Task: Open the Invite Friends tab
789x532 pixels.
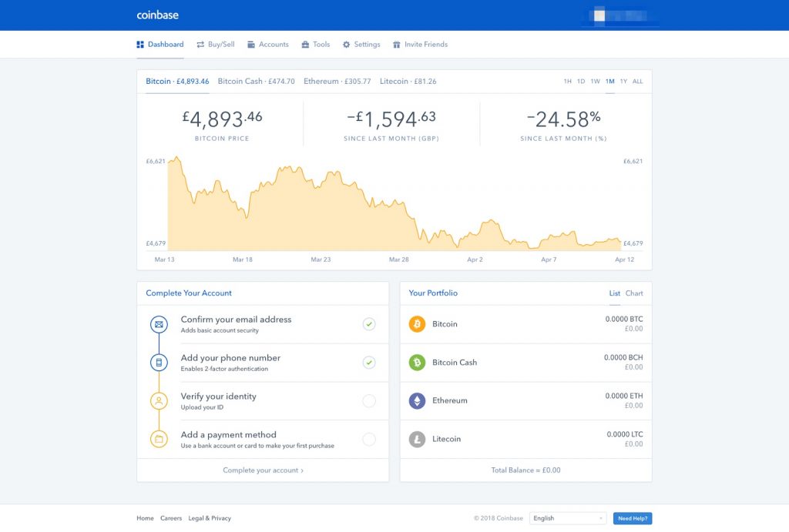Action: point(420,45)
